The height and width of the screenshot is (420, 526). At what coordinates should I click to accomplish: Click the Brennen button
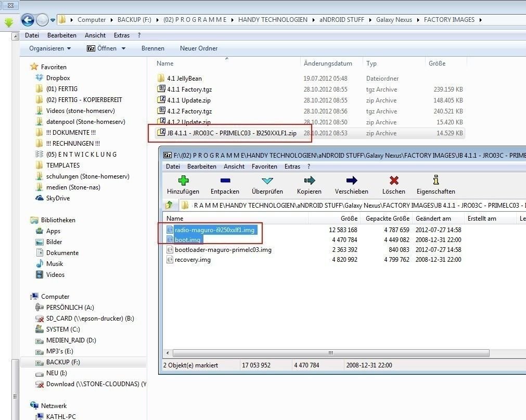point(152,48)
